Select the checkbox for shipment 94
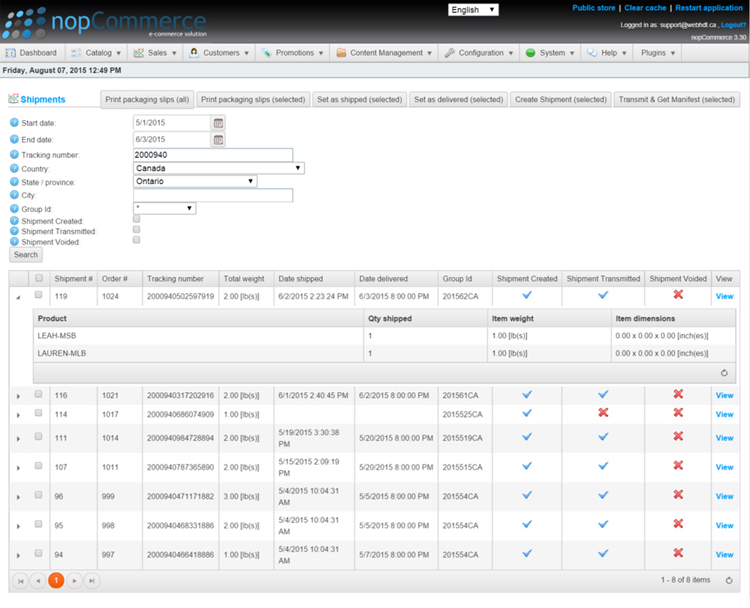Screen dimensions: 750x608 pos(38,553)
